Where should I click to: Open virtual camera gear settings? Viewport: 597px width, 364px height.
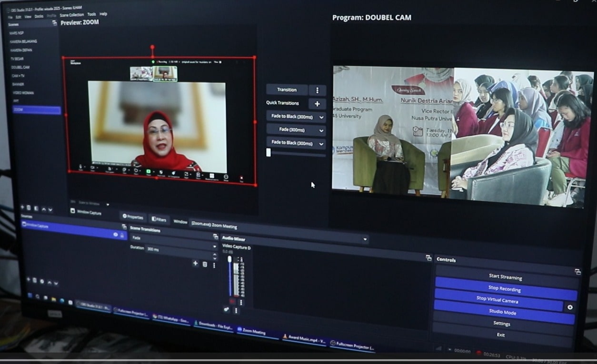point(570,307)
